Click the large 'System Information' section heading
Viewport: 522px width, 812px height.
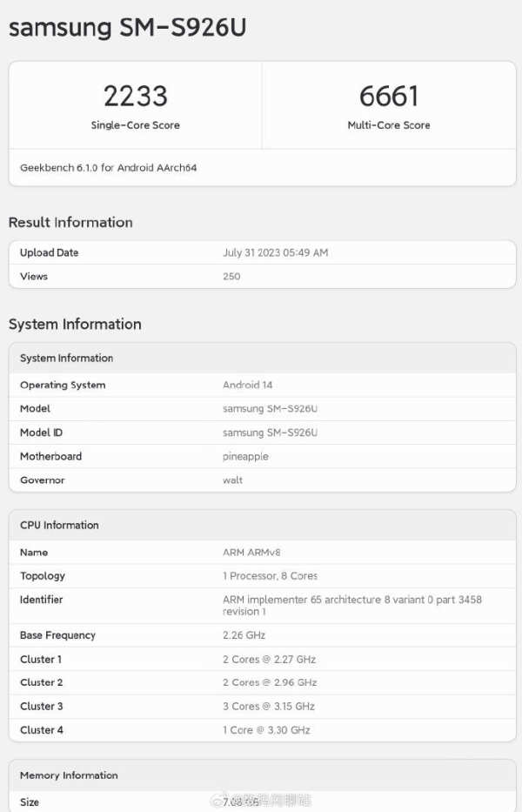(x=75, y=324)
